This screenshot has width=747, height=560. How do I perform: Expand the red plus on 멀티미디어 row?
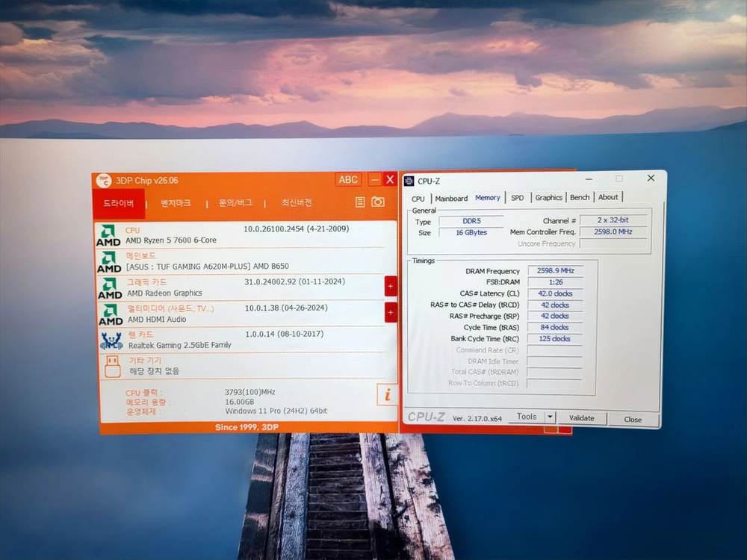pyautogui.click(x=391, y=312)
